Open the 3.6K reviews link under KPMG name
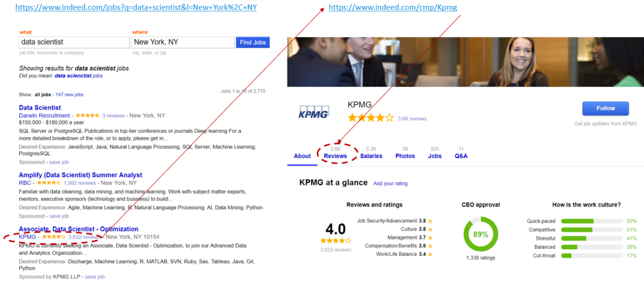 point(412,118)
